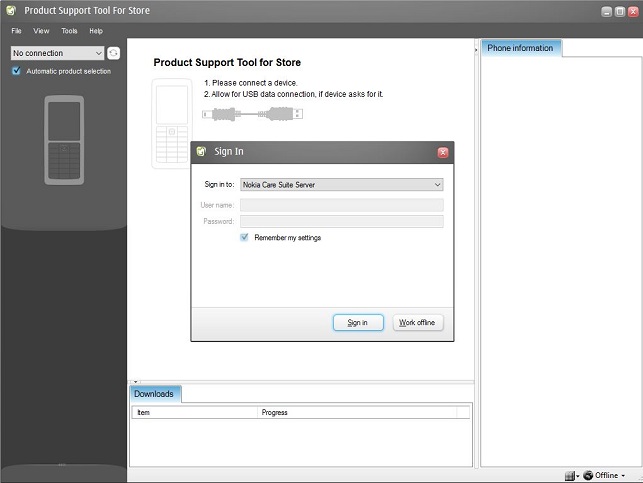Click the status bar layout icon
Screen dimensions: 643x483
click(569, 475)
